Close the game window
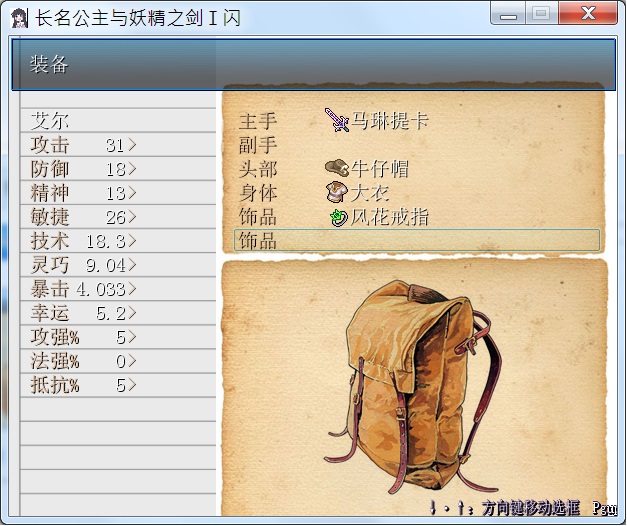Screen dimensions: 627x526 [x=588, y=14]
